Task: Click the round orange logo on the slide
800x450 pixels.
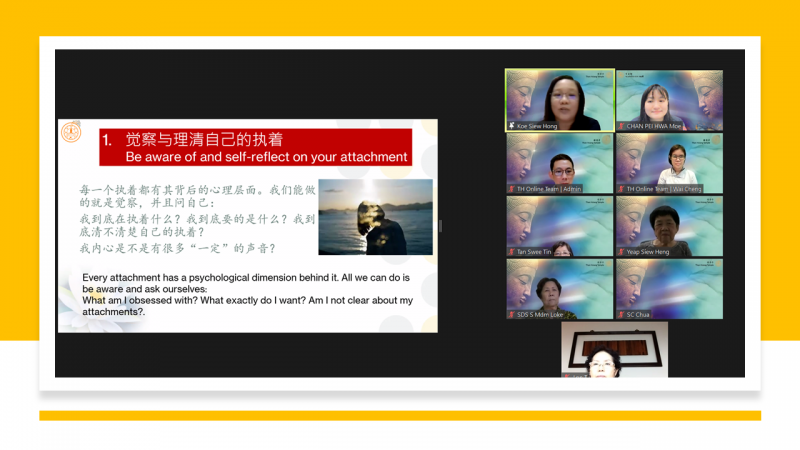Action: [x=72, y=132]
